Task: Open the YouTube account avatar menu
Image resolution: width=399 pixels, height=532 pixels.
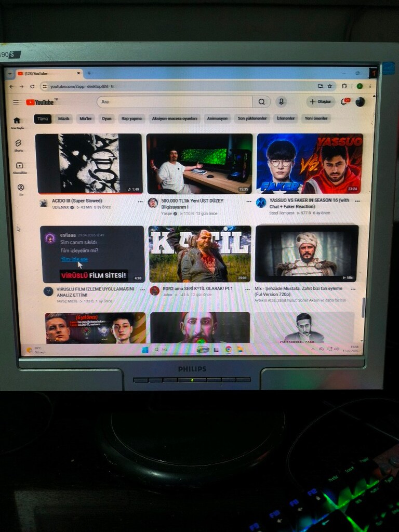Action: click(x=360, y=102)
